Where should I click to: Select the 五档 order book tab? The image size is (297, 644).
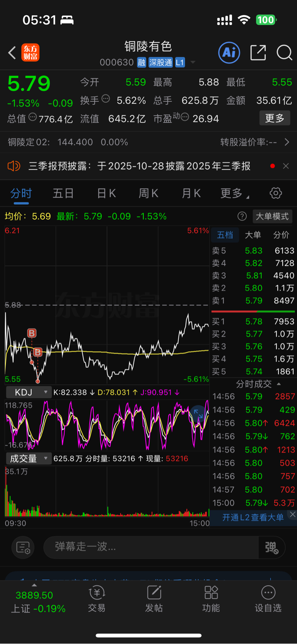(x=225, y=235)
